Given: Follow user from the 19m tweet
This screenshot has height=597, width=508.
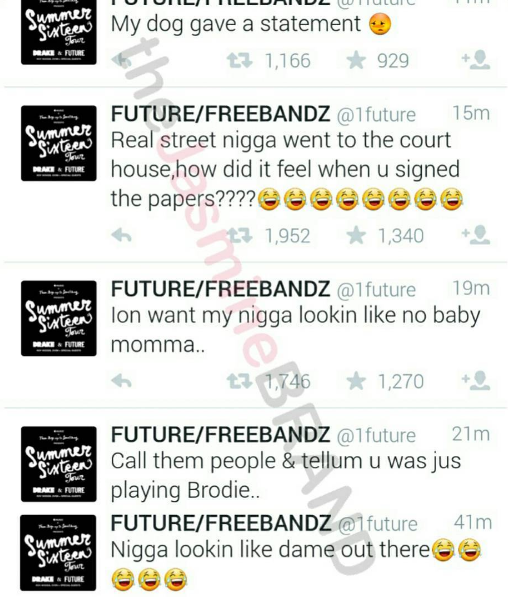Looking at the screenshot, I should 476,380.
